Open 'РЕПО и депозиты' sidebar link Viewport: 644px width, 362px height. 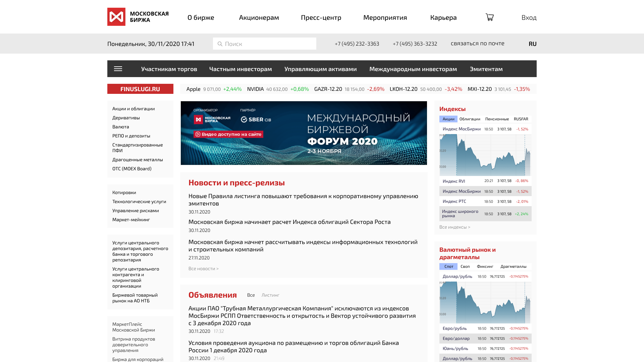[x=131, y=136]
